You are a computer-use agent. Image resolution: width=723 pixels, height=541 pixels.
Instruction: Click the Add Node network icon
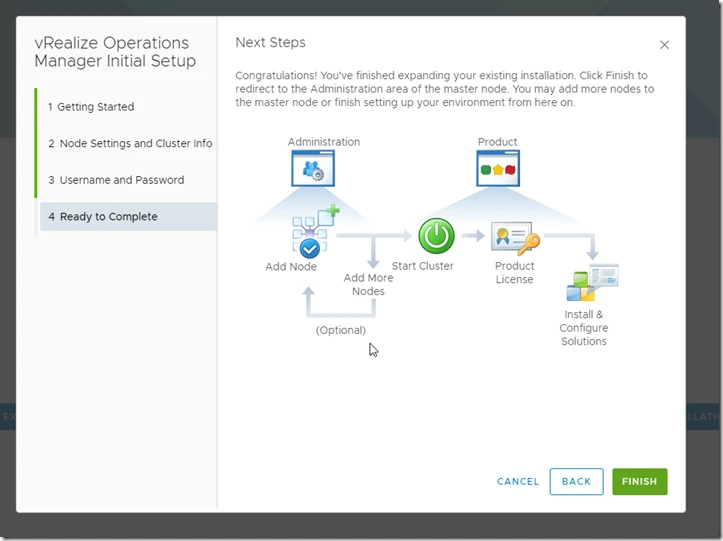pyautogui.click(x=314, y=232)
